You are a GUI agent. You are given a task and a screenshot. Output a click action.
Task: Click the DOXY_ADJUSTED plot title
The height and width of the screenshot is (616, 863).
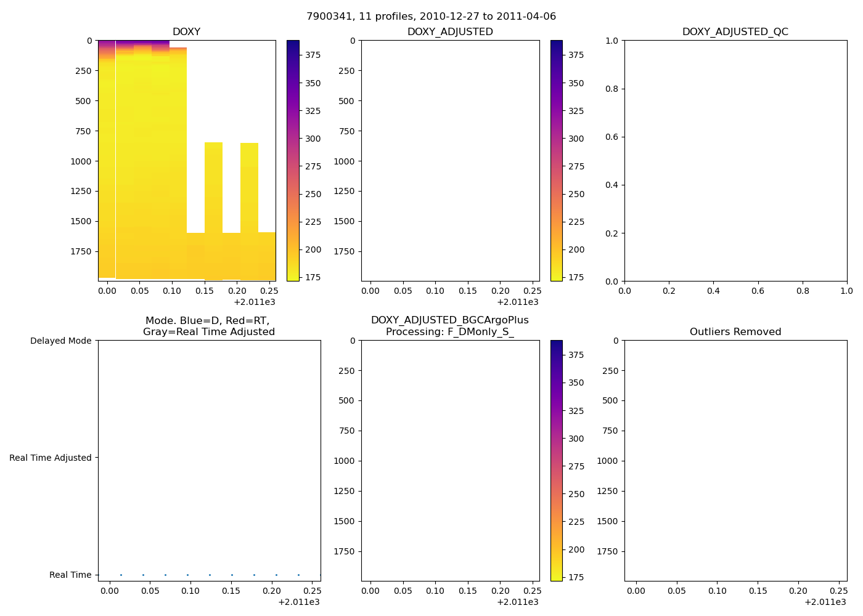(x=450, y=31)
